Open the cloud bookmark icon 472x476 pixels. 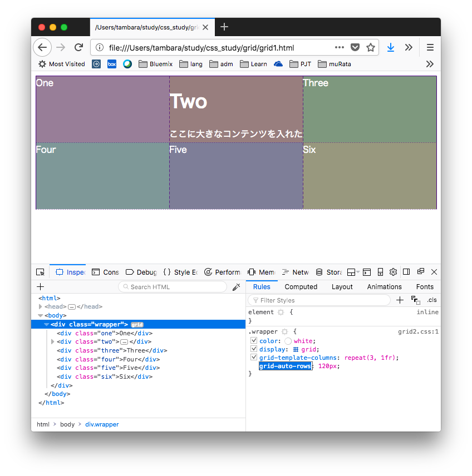278,64
